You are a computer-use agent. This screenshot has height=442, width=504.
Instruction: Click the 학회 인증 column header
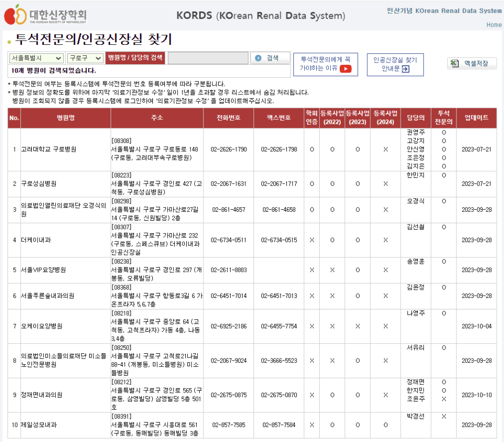point(312,117)
